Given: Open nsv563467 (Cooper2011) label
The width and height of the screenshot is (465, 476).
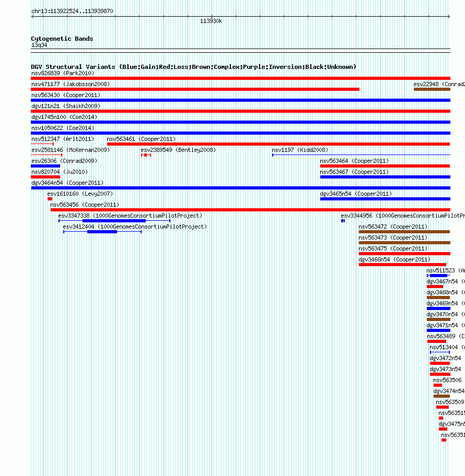Looking at the screenshot, I should [354, 172].
